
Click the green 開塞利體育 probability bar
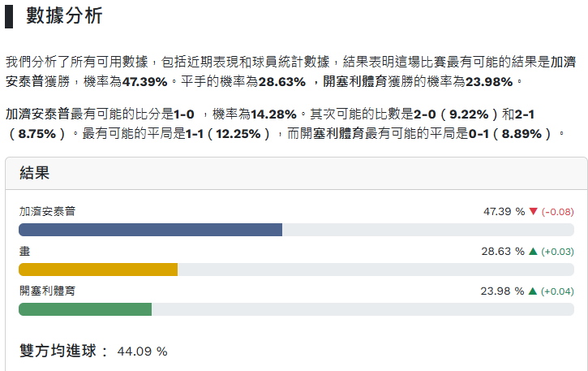(85, 309)
